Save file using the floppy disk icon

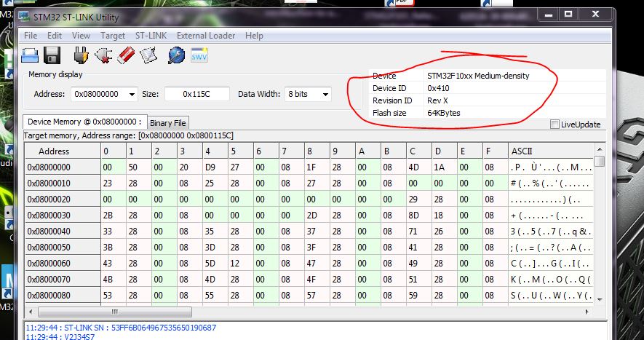[52, 55]
